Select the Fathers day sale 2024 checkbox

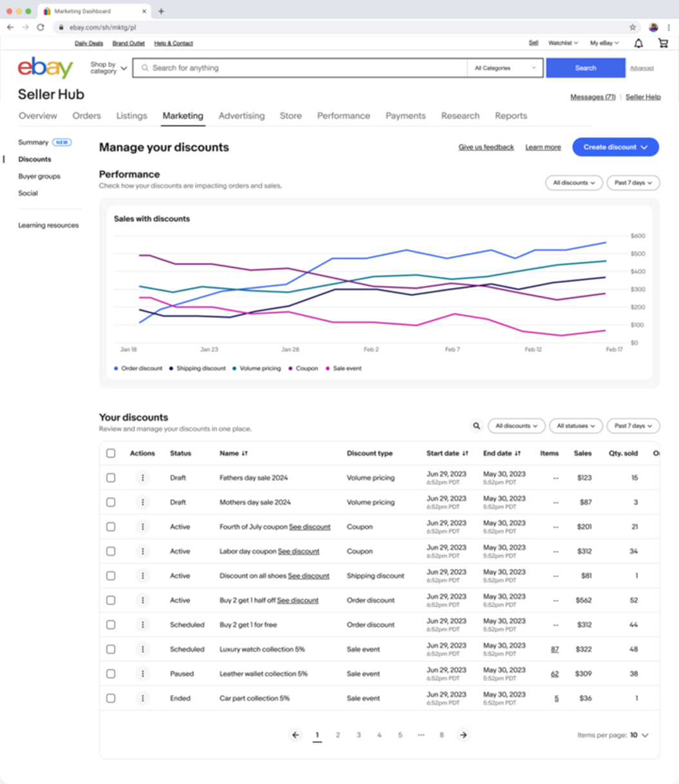coord(111,478)
